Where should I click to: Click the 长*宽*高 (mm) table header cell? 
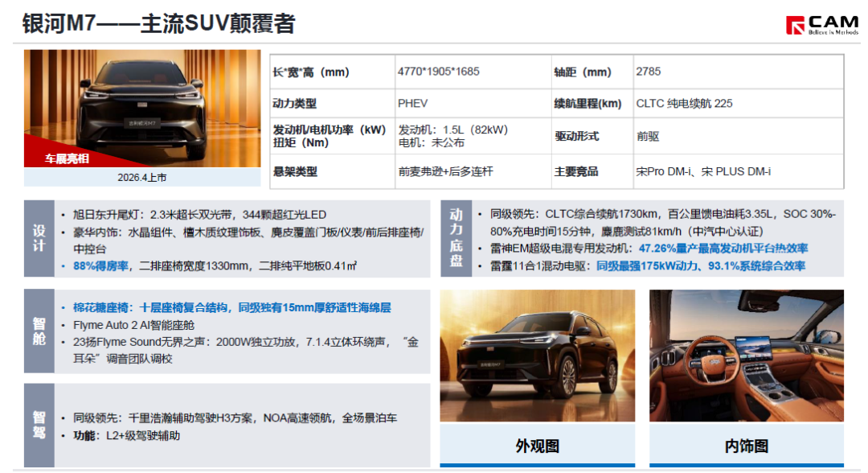332,72
